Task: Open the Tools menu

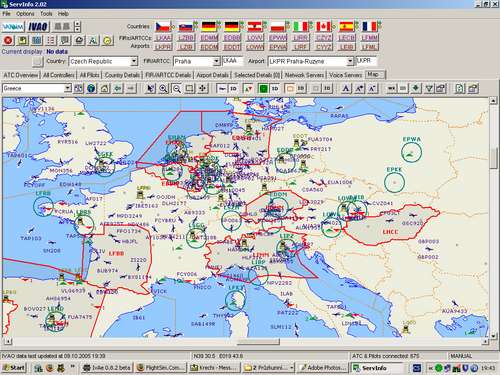Action: pos(46,14)
